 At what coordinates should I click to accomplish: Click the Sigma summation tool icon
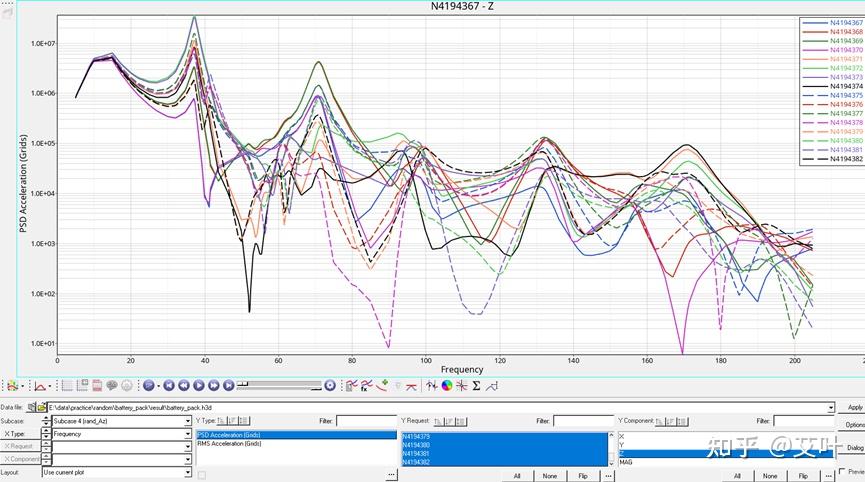point(476,385)
